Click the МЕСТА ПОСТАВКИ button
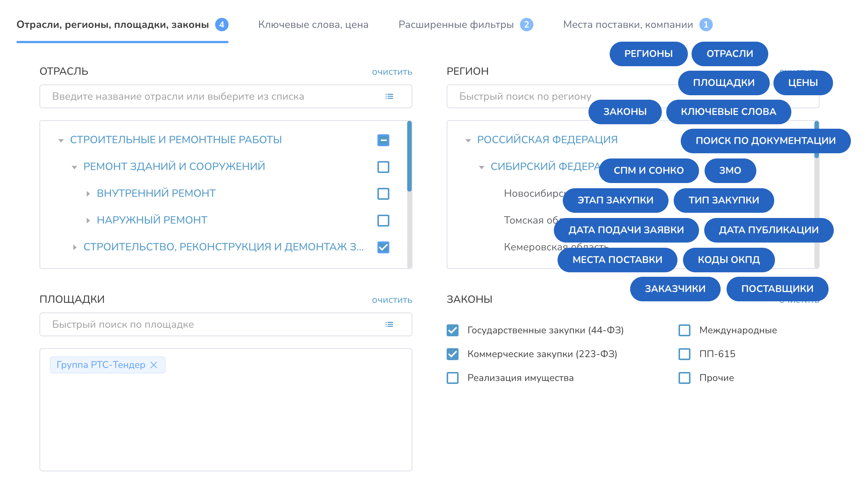The image size is (868, 481). [617, 260]
